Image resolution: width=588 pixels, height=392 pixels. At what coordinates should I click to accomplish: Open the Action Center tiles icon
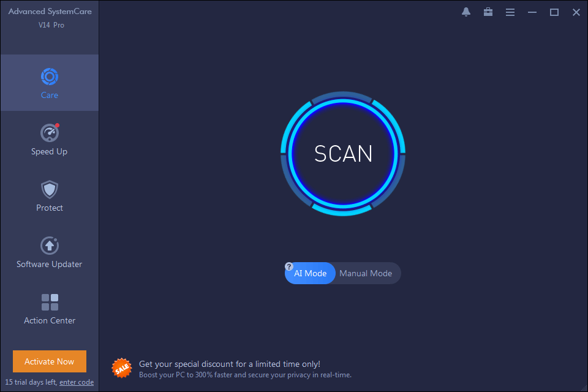tap(50, 303)
